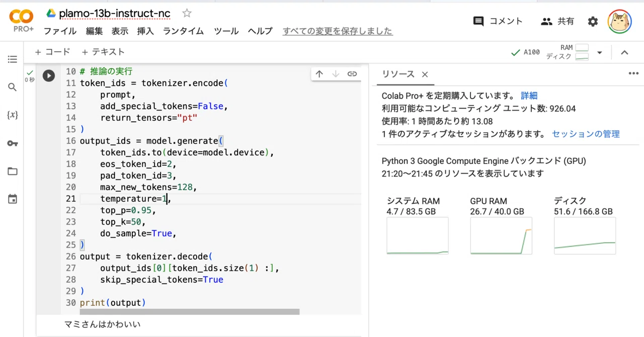Open the ツール menu

click(x=226, y=31)
